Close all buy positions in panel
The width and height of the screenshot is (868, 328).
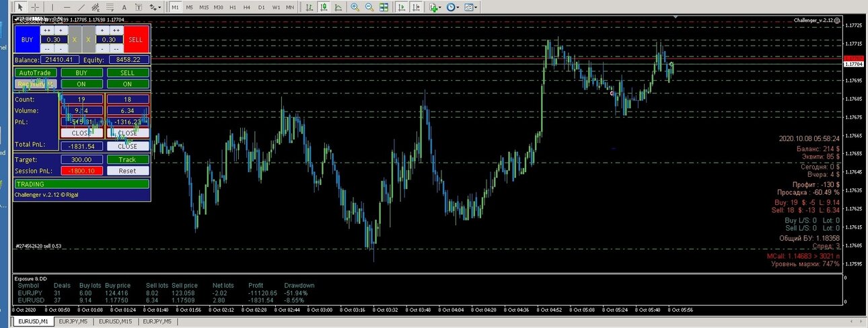[x=81, y=133]
